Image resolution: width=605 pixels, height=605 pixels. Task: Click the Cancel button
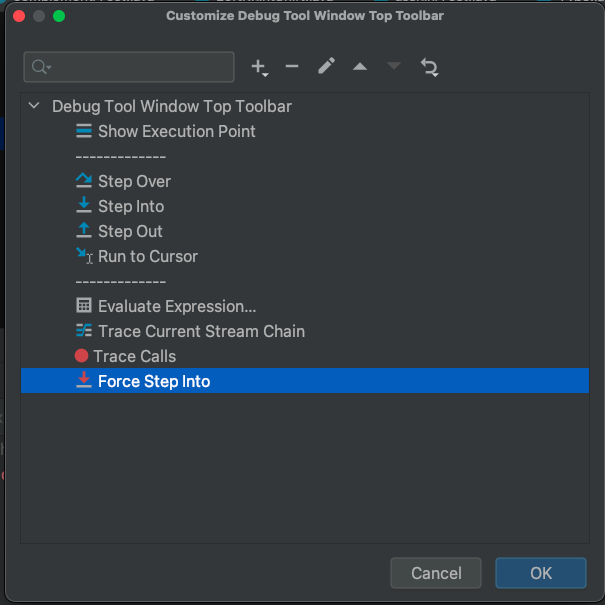click(x=436, y=573)
